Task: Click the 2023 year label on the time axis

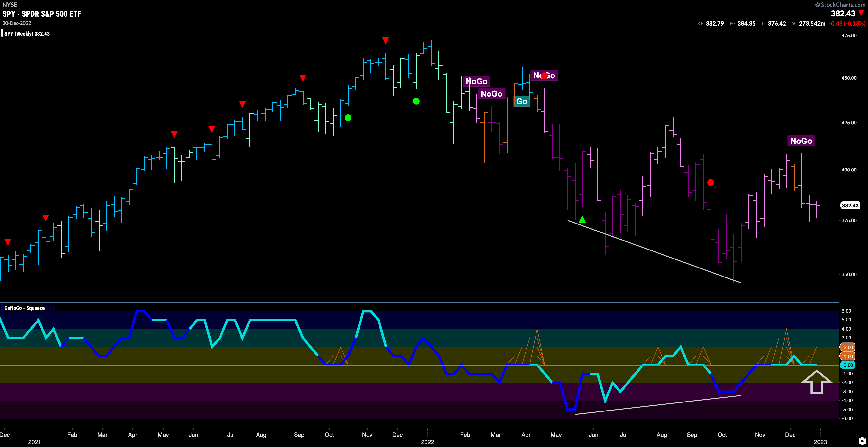Action: pos(820,442)
